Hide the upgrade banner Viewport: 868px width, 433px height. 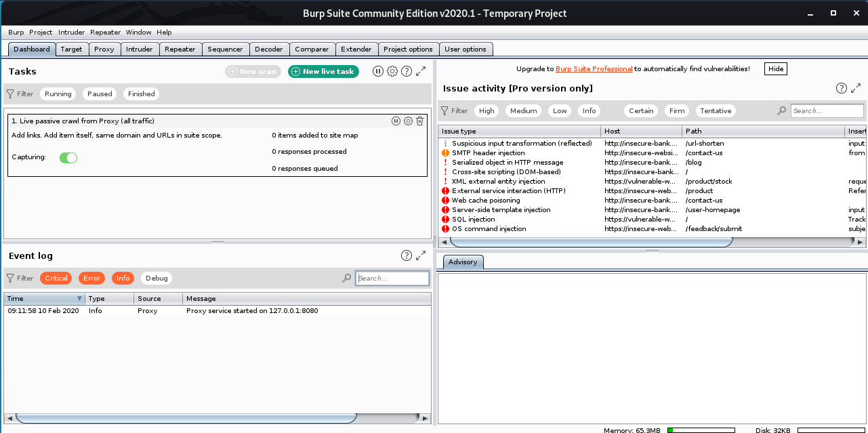pyautogui.click(x=776, y=68)
